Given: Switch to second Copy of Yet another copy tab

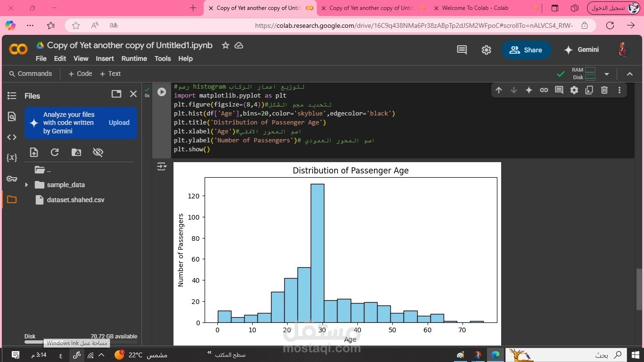Looking at the screenshot, I should tap(372, 8).
